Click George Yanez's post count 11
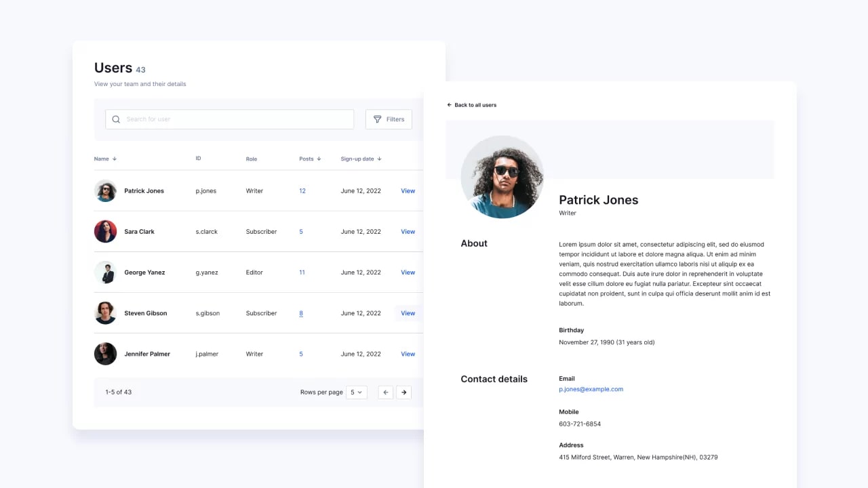Image resolution: width=868 pixels, height=488 pixels. tap(302, 272)
